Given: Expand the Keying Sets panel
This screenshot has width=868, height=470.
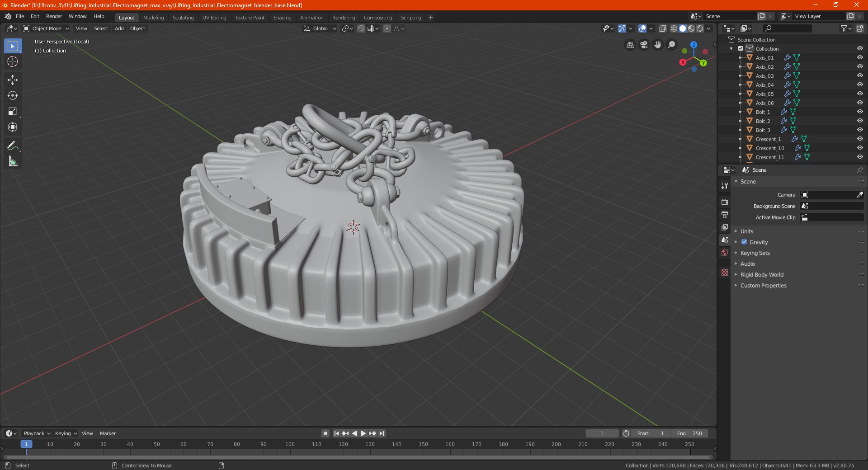Looking at the screenshot, I should [x=755, y=253].
